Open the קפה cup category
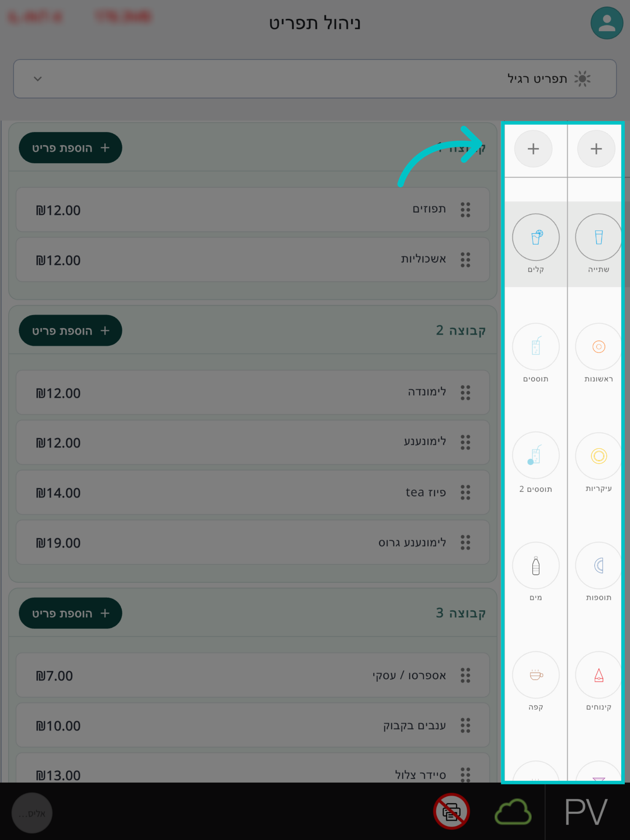The width and height of the screenshot is (630, 840). tap(535, 675)
